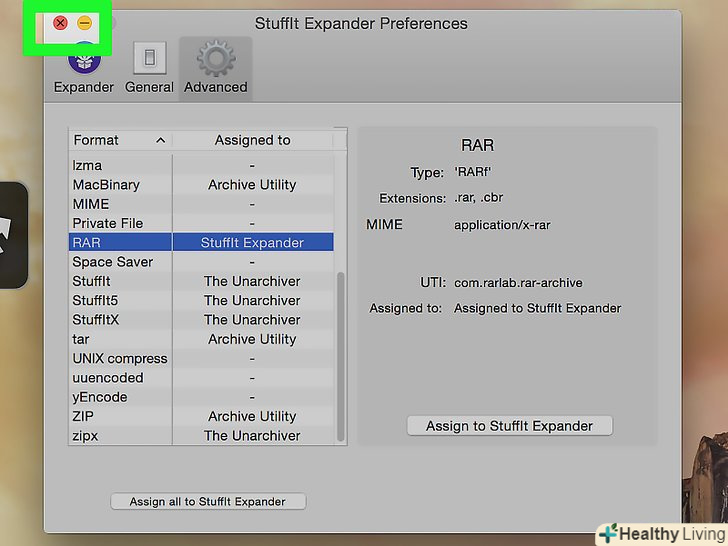Click StuffIt Expander cell in RAR row
This screenshot has height=546, width=728.
(x=253, y=242)
